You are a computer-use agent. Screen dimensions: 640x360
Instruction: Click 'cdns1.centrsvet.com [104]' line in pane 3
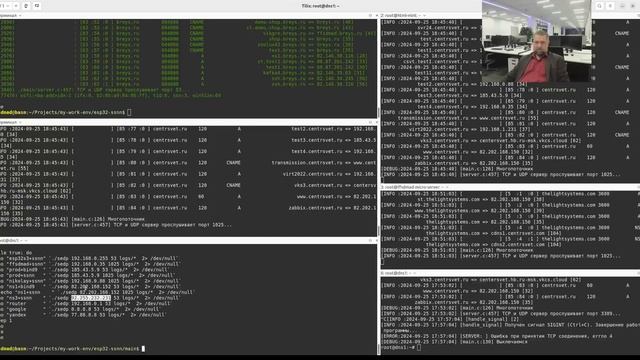tap(493, 233)
